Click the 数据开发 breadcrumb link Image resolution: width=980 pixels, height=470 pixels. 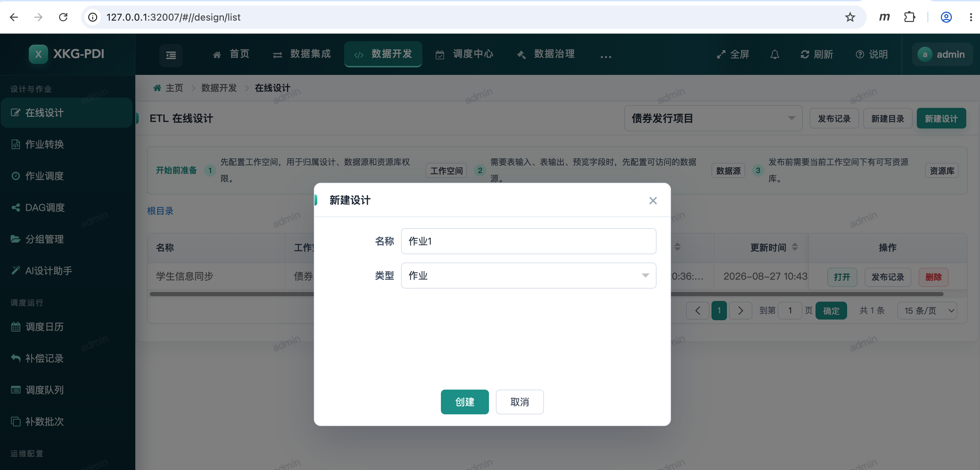[x=219, y=88]
